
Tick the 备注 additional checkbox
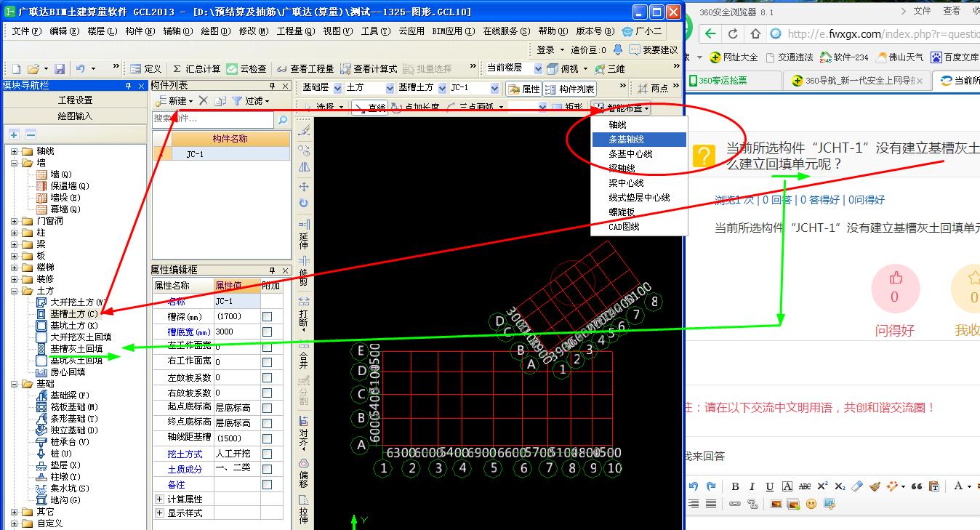tap(268, 485)
